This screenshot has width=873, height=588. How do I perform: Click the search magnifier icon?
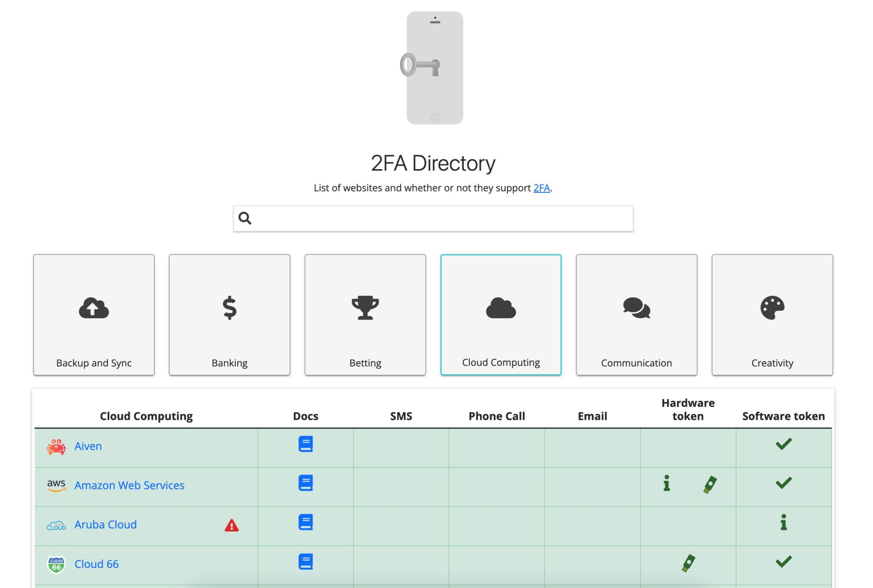point(245,218)
